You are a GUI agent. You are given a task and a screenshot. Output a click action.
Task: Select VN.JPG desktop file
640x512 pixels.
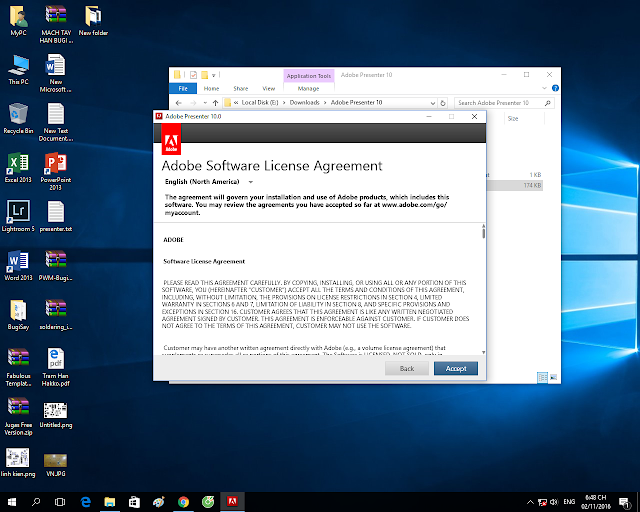(x=56, y=465)
